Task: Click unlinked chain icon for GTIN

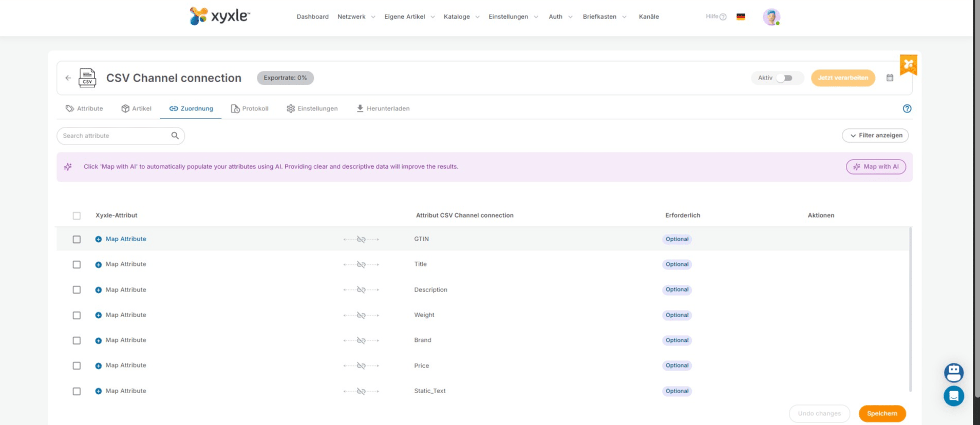Action: pyautogui.click(x=361, y=239)
